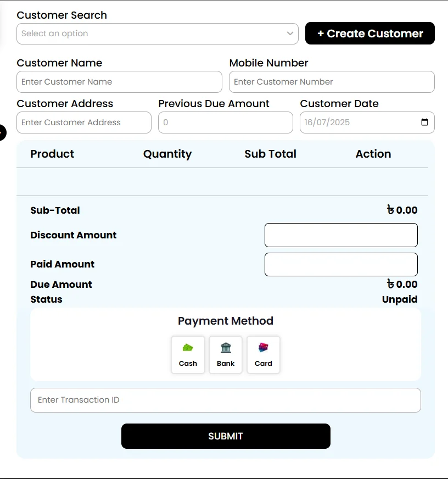Screen dimensions: 448x479
Task: Click the Quantity column header
Action: coord(167,154)
